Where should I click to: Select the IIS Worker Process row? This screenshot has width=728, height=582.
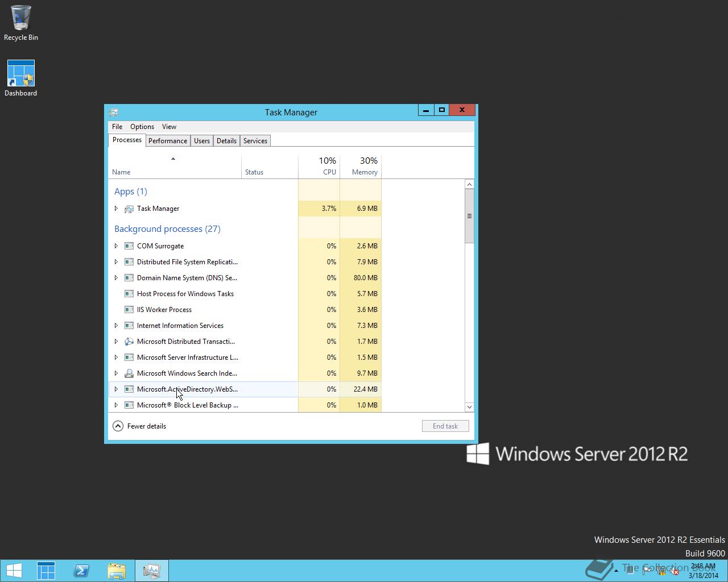pos(245,310)
